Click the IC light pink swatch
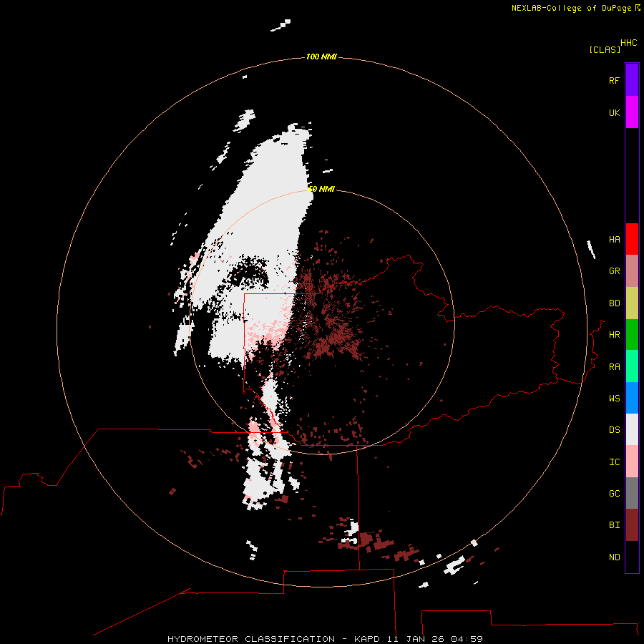 click(632, 462)
